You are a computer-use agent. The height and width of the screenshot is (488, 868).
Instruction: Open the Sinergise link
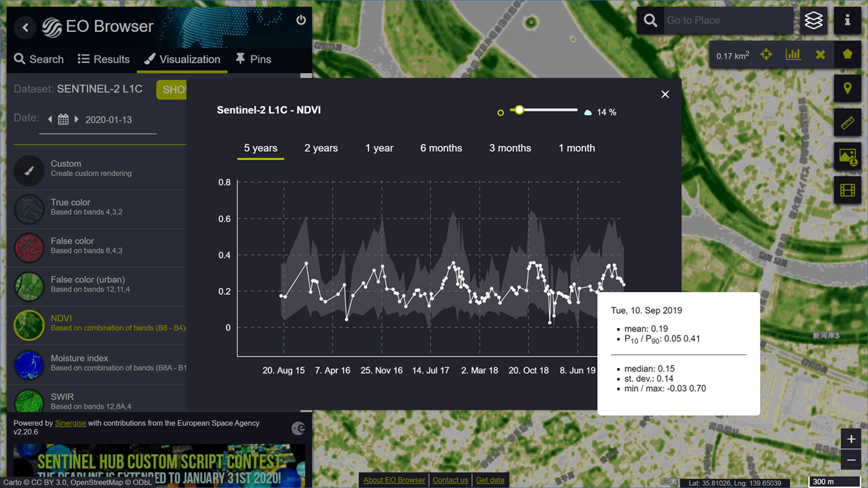71,423
